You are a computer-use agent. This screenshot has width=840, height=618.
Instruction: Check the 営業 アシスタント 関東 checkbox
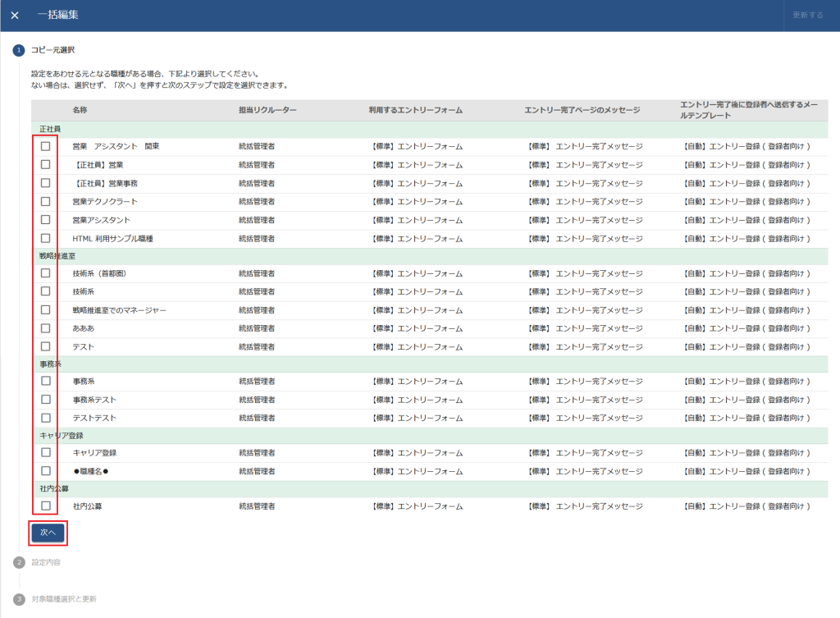[45, 146]
